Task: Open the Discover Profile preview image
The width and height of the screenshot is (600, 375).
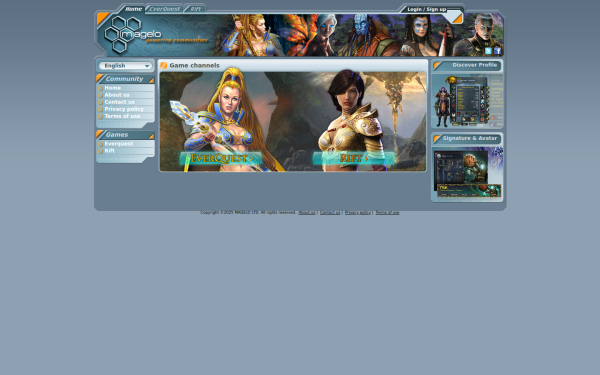Action: coord(467,101)
